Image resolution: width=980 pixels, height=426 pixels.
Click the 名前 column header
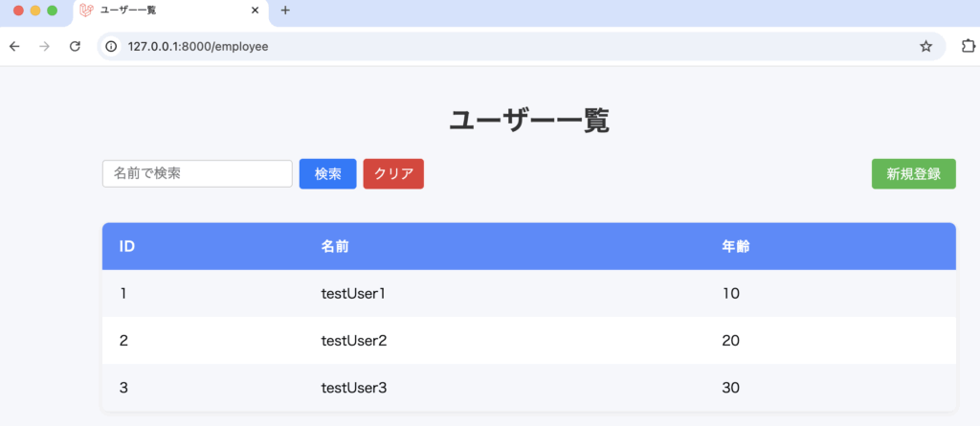coord(335,247)
